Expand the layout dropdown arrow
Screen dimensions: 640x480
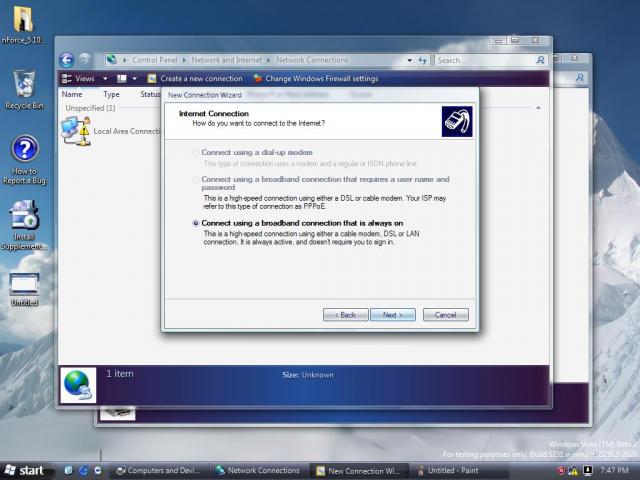(x=135, y=78)
